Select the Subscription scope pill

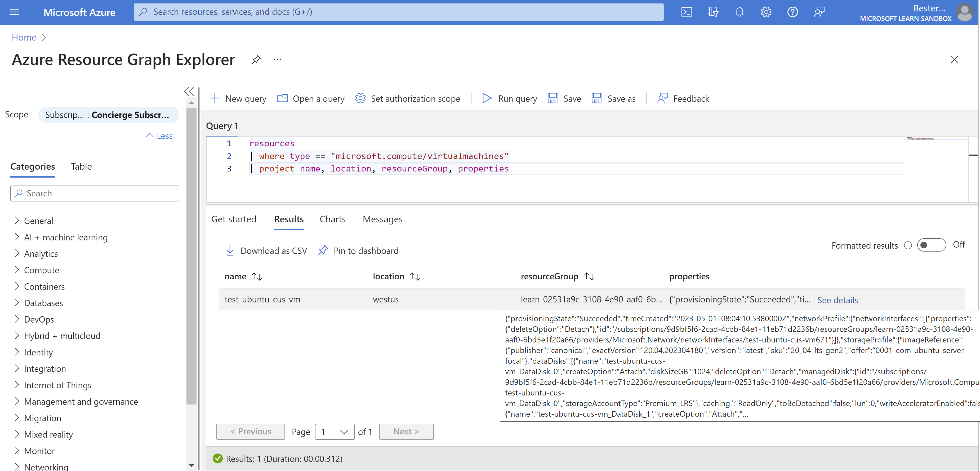(108, 115)
